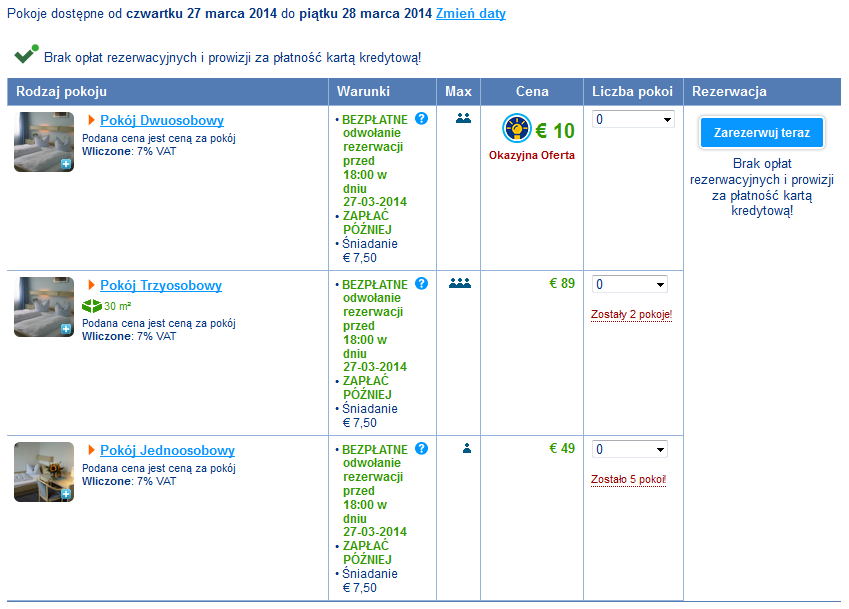Click two-person max occupancy icon
The height and width of the screenshot is (609, 849).
coord(463,118)
